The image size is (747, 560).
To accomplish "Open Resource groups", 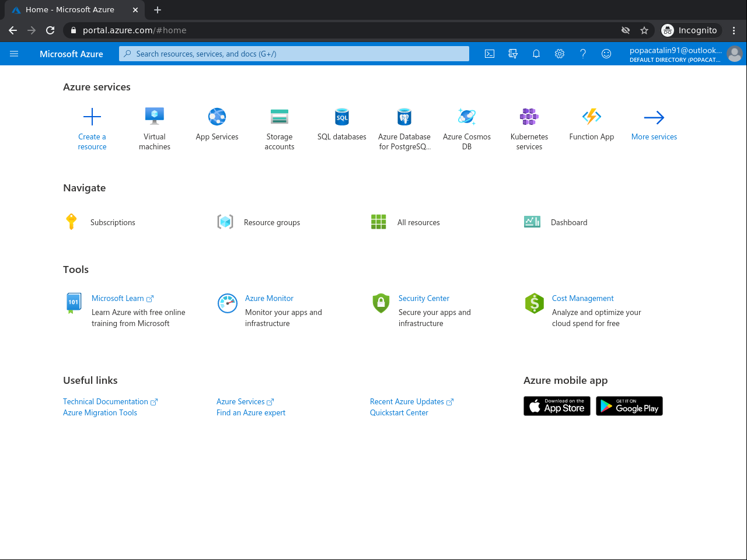I will (271, 222).
